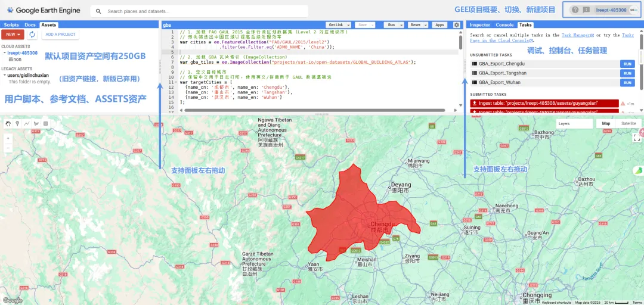Focus the Search places and datasets field
This screenshot has height=305, width=644.
point(199,11)
